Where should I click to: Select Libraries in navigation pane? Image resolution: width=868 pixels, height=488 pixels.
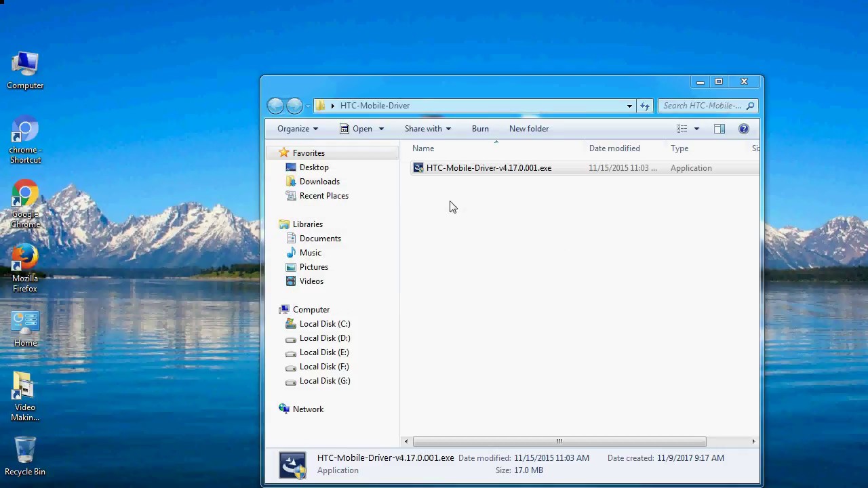coord(308,224)
